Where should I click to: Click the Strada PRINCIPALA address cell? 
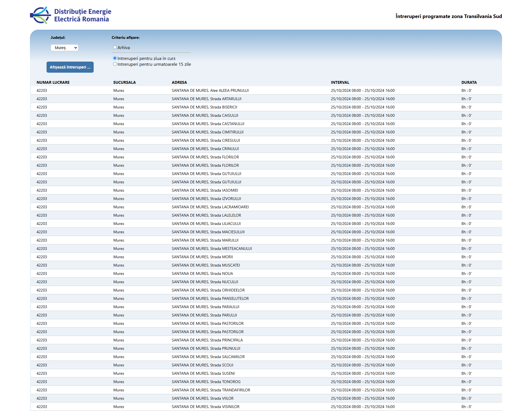[207, 340]
